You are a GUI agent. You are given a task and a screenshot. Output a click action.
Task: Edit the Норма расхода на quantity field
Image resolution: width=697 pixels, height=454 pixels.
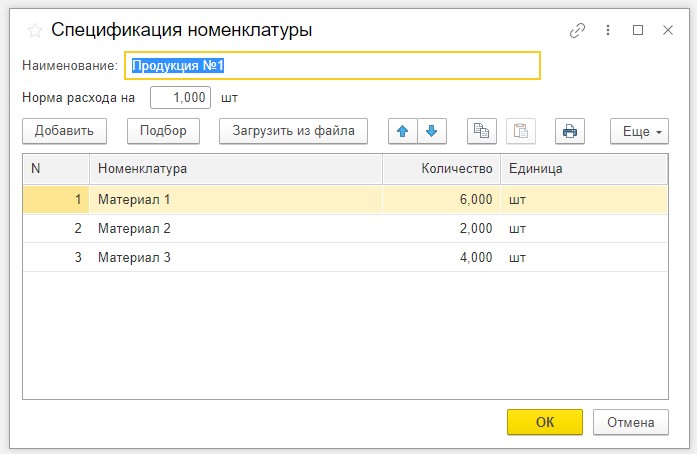[x=180, y=98]
